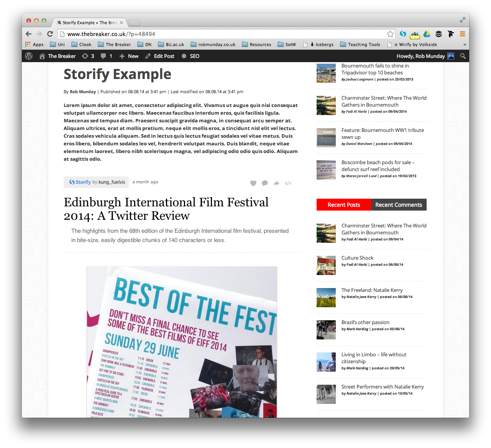Reload the page with the refresh icon
Viewport: 491px width, 448px height.
50,34
